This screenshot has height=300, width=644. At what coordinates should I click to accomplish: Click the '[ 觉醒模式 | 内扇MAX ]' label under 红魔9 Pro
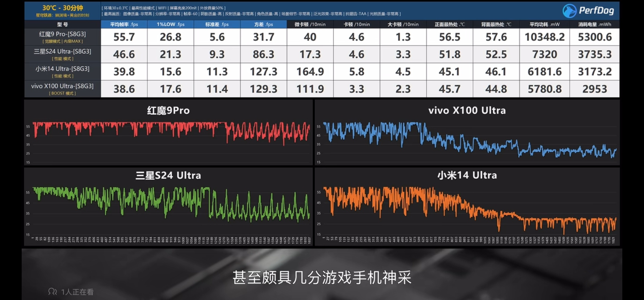[63, 41]
